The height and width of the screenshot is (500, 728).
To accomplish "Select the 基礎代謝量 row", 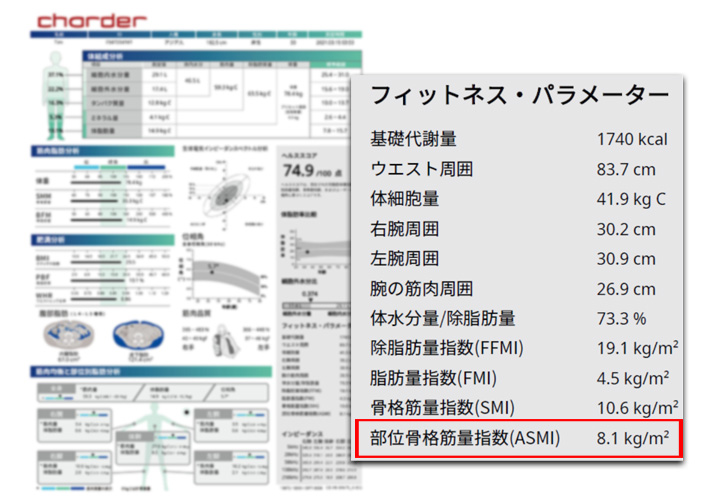I will tap(519, 139).
